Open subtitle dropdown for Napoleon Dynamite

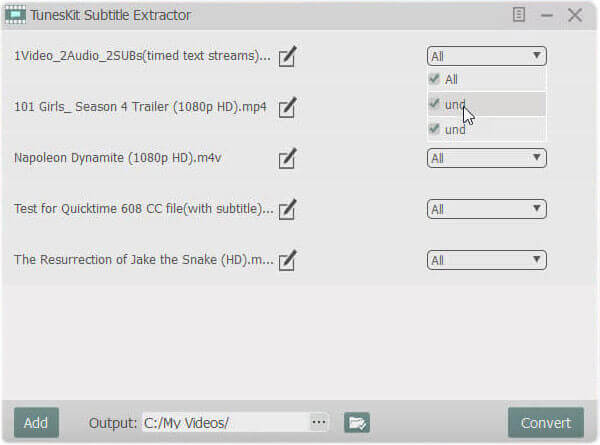click(x=486, y=158)
